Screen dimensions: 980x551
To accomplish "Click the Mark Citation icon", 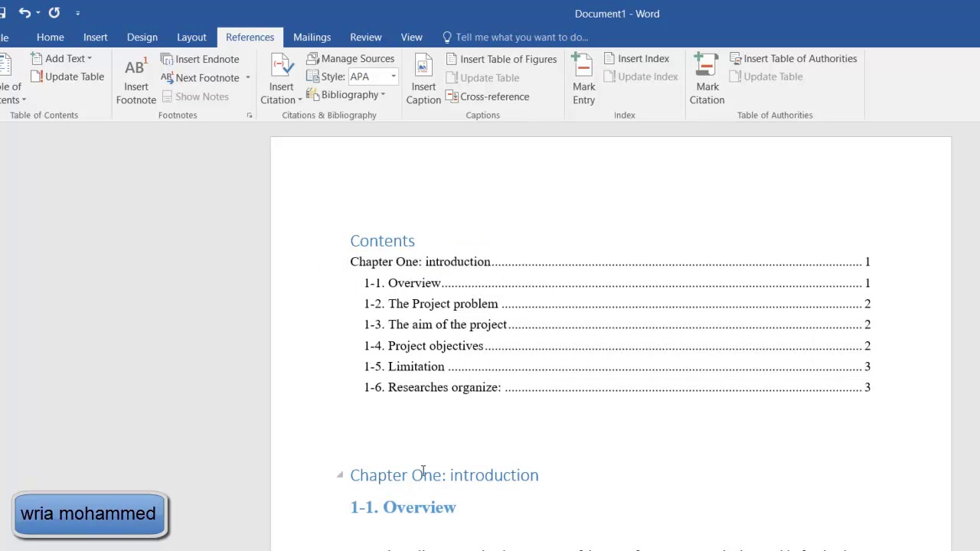I will pyautogui.click(x=707, y=66).
